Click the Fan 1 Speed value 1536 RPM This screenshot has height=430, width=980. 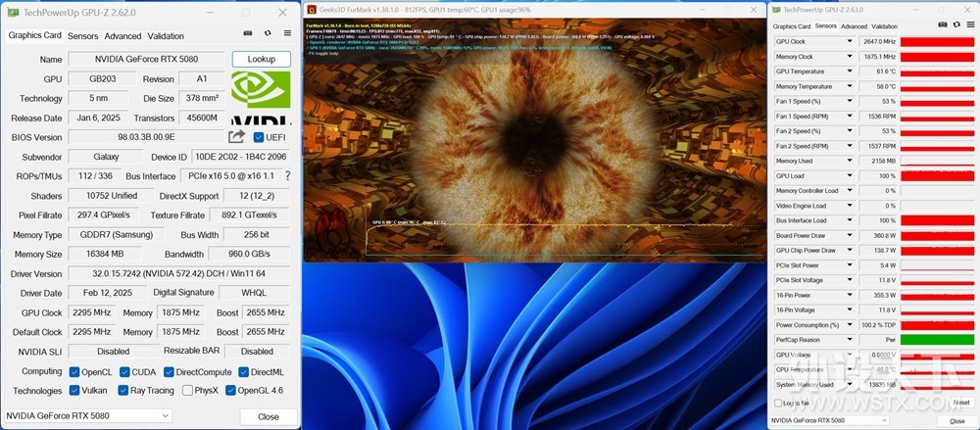878,117
